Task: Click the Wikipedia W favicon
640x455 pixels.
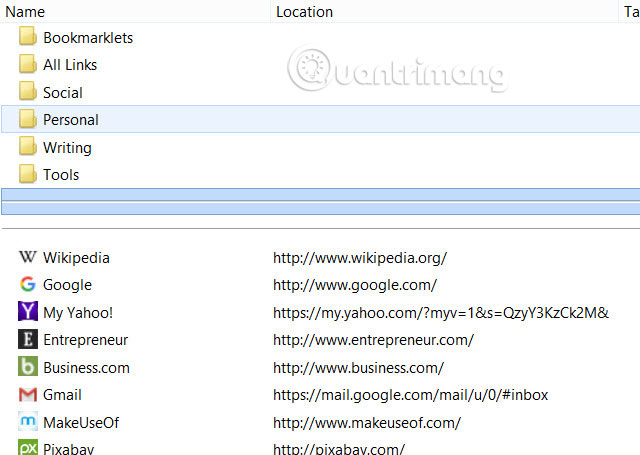Action: point(28,257)
